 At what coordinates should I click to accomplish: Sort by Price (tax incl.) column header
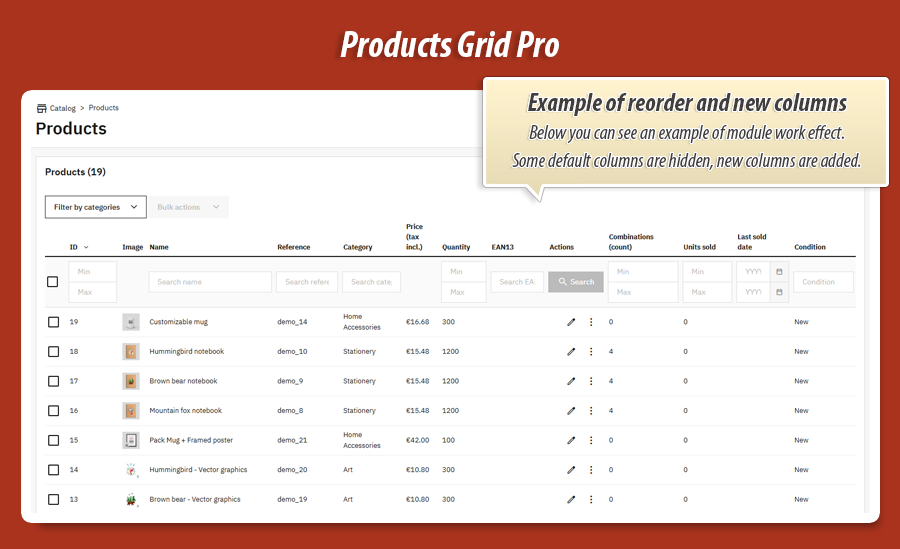coord(414,237)
